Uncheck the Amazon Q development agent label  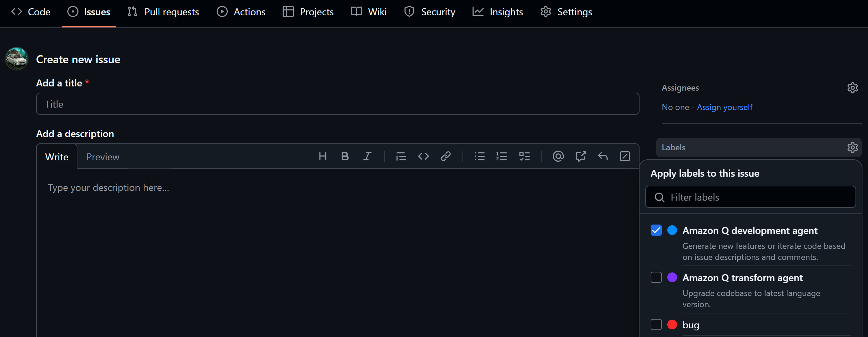656,230
